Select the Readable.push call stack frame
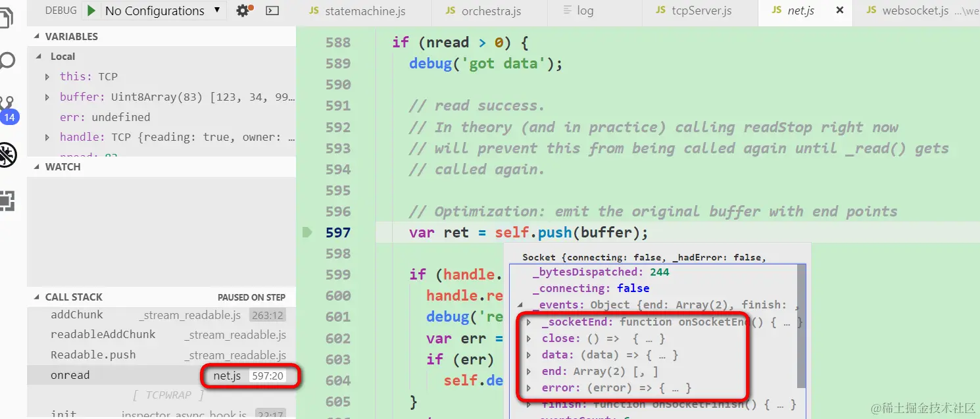Viewport: 980px width, 419px height. tap(161, 355)
